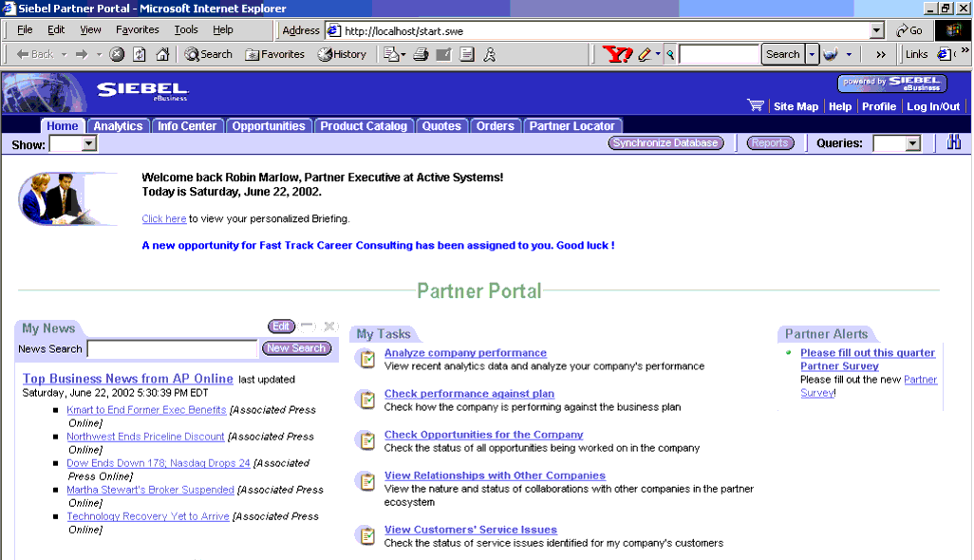Open the Favorites menu

pos(138,29)
